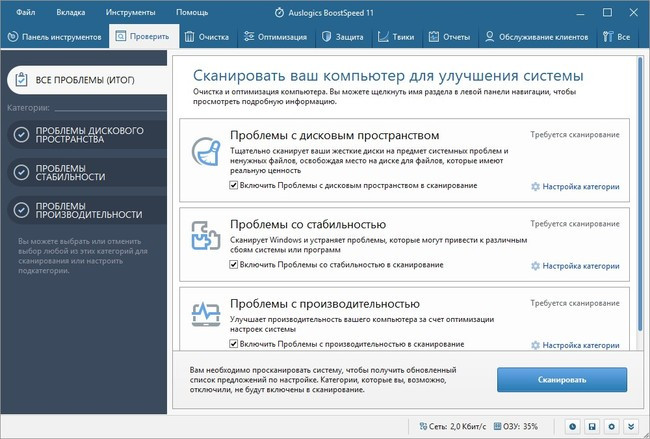Switch to the Очистка tab
This screenshot has width=650, height=439.
[207, 37]
